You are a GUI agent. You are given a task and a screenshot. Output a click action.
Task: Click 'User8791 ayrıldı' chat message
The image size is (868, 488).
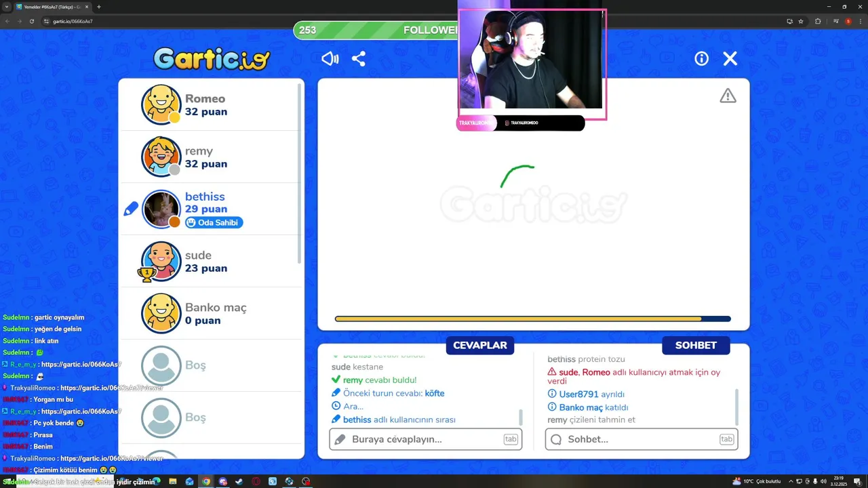[x=586, y=394]
